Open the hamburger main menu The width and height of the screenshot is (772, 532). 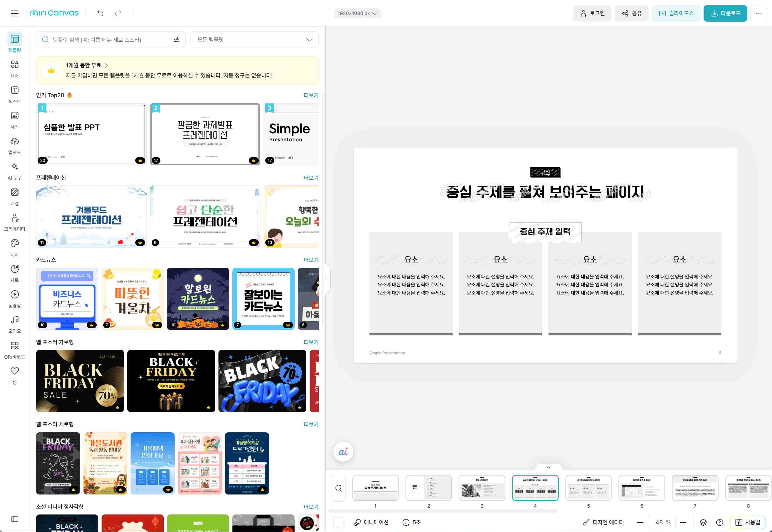coord(15,13)
